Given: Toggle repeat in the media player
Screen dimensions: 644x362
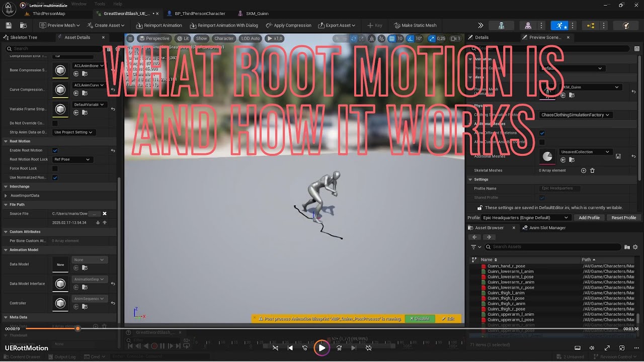Looking at the screenshot, I should pyautogui.click(x=368, y=348).
